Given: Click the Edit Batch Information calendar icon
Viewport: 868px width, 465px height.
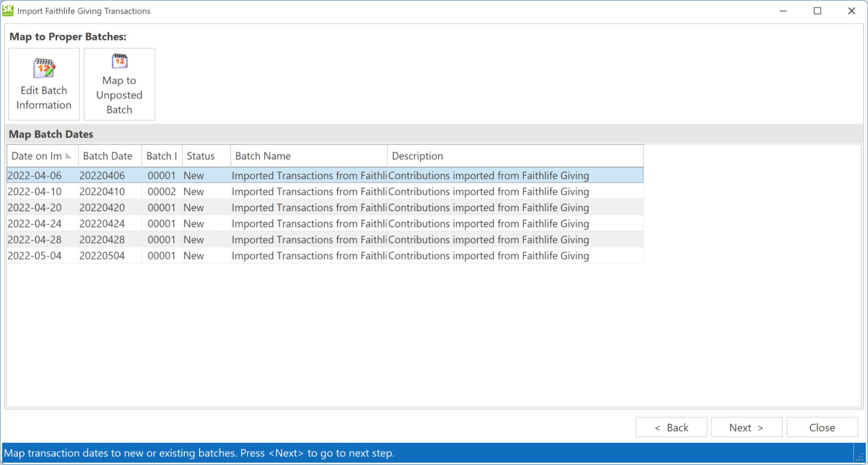Looking at the screenshot, I should [x=44, y=68].
